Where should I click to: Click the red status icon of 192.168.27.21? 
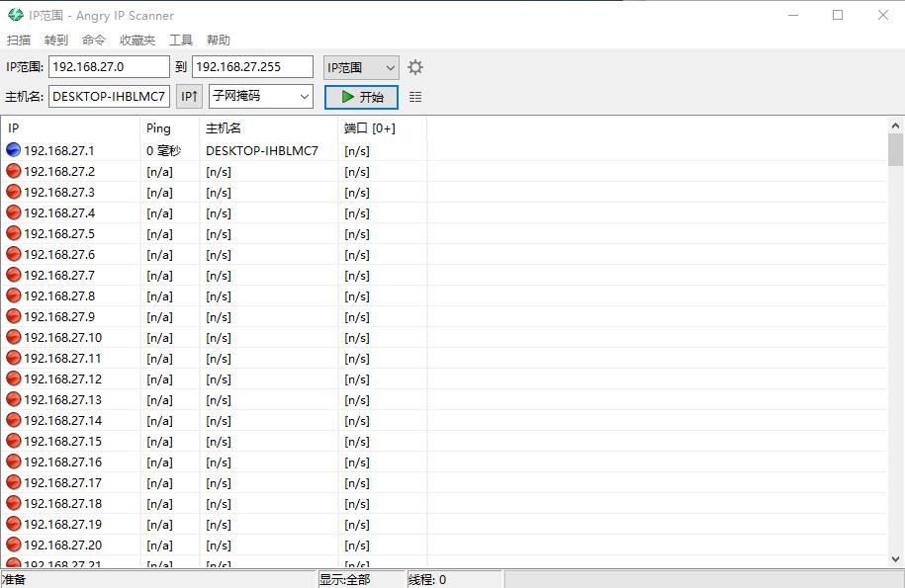pyautogui.click(x=12, y=564)
